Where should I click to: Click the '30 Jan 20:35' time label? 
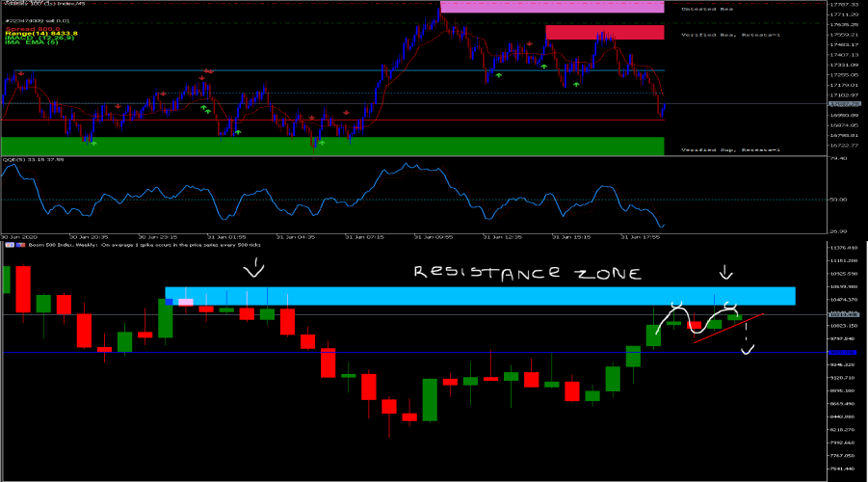pyautogui.click(x=89, y=236)
